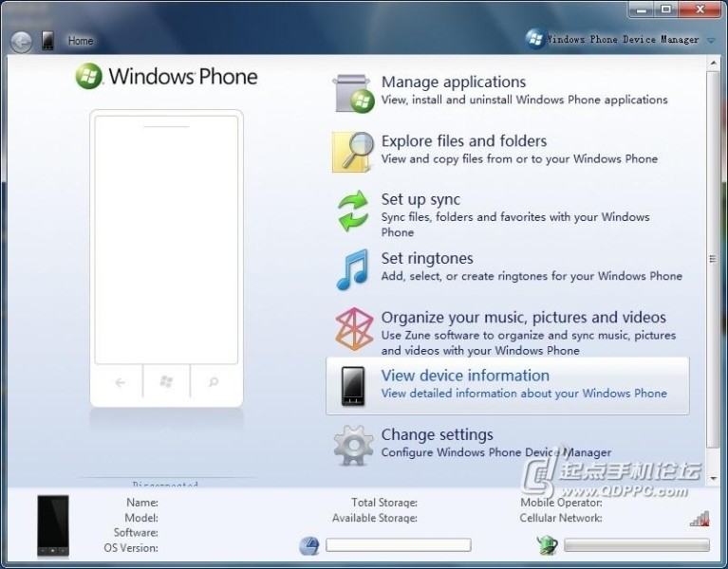Open Change settings option

437,434
